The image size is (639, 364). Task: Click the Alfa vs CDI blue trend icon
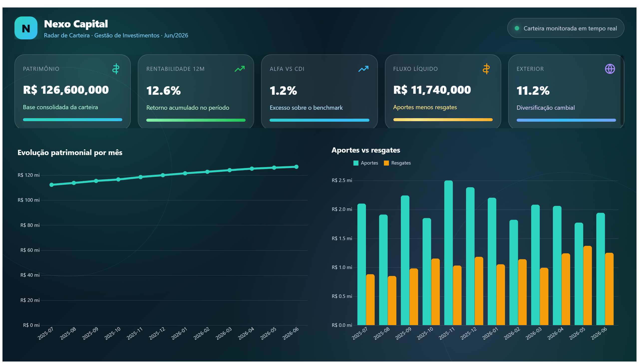tap(363, 69)
